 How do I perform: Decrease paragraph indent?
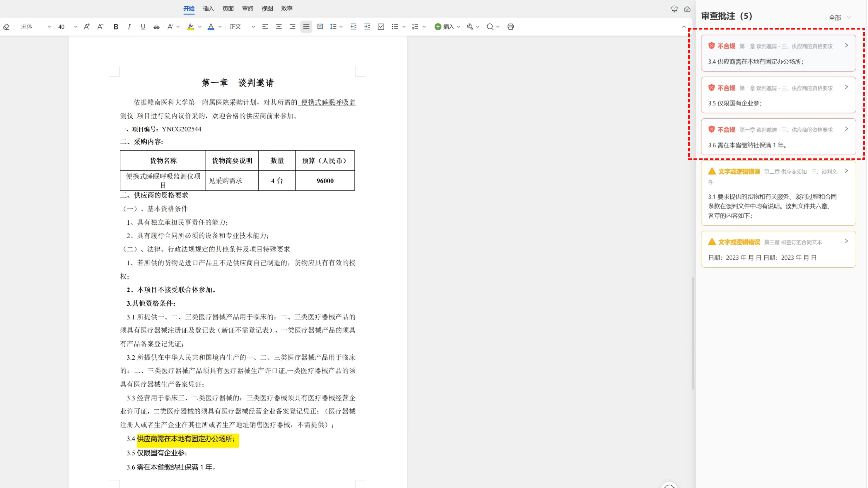353,27
